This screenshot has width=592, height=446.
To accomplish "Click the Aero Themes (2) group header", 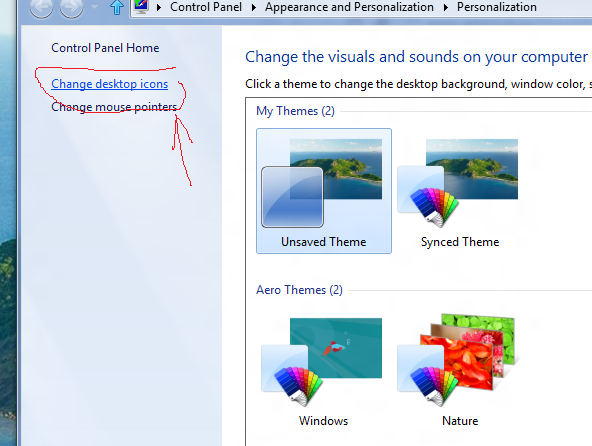I will 299,290.
